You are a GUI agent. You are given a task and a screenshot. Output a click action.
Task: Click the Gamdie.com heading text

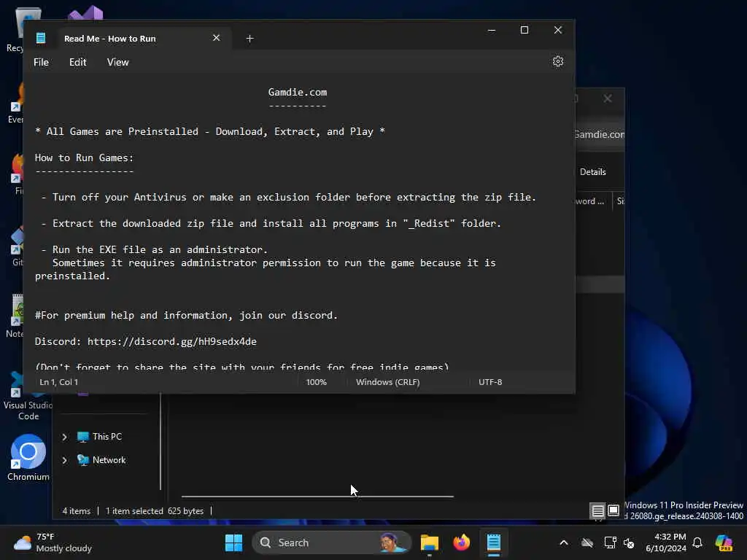point(298,93)
